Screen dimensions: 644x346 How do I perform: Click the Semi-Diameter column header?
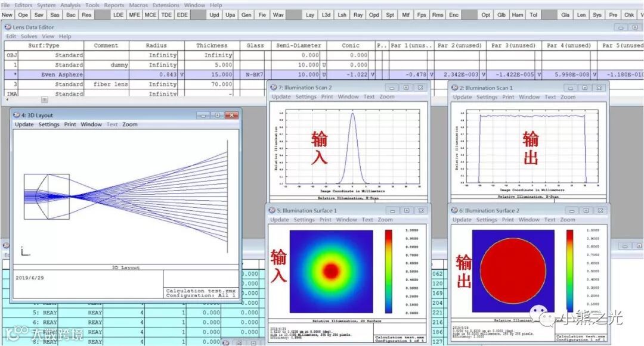pyautogui.click(x=299, y=45)
